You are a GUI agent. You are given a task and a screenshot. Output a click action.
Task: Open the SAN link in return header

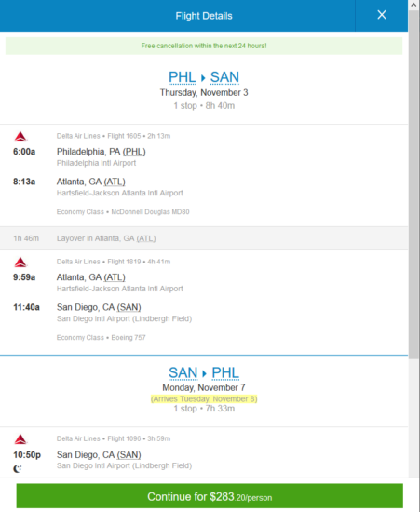click(x=183, y=372)
